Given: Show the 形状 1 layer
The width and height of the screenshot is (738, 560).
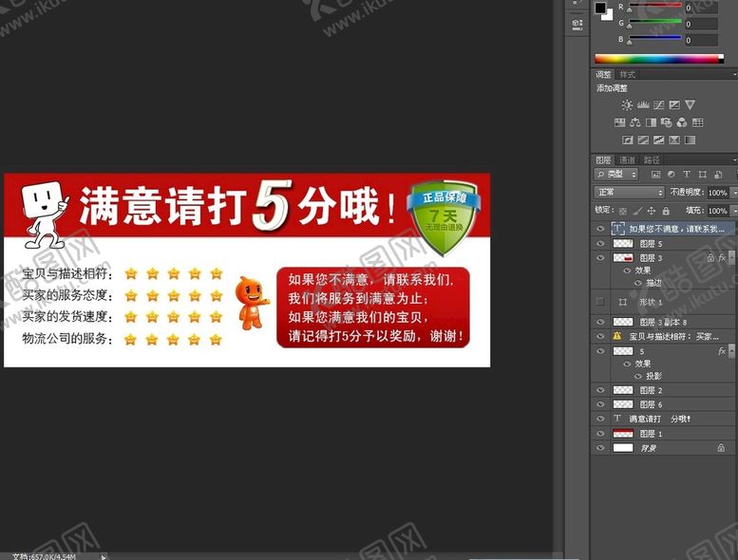Looking at the screenshot, I should tap(599, 302).
